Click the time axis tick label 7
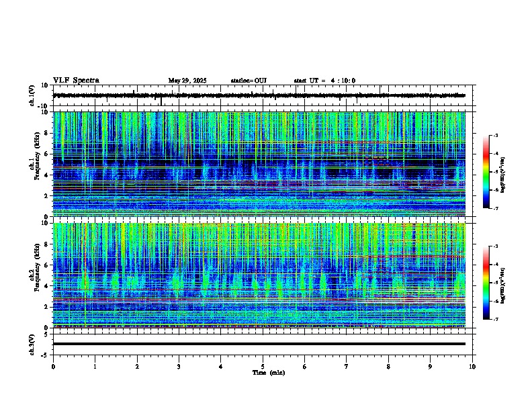532x411 pixels. [347, 367]
